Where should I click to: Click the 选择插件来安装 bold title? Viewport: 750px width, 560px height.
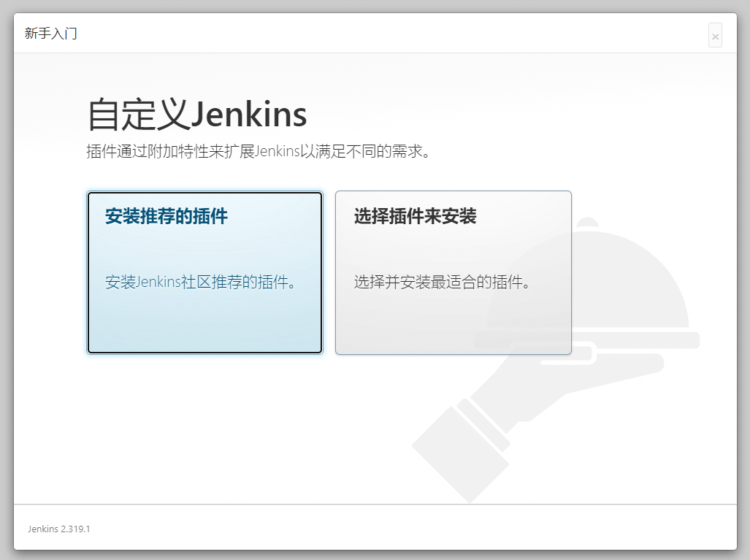[415, 216]
